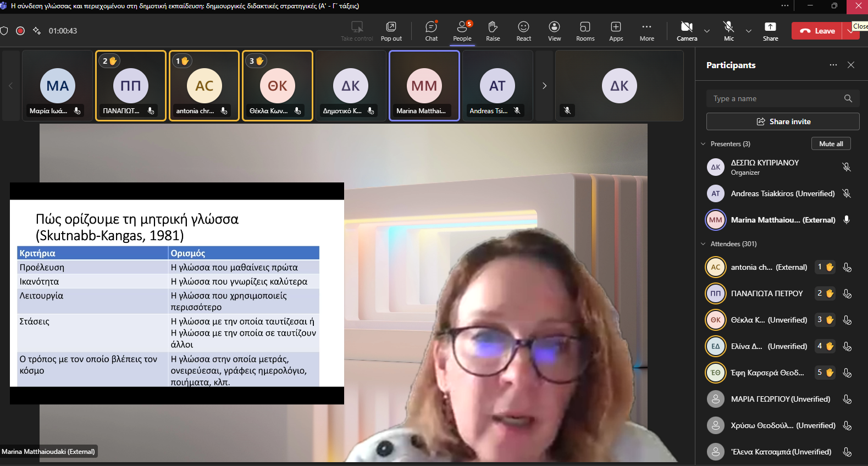The height and width of the screenshot is (466, 868).
Task: Open the Apps menu
Action: pyautogui.click(x=616, y=31)
